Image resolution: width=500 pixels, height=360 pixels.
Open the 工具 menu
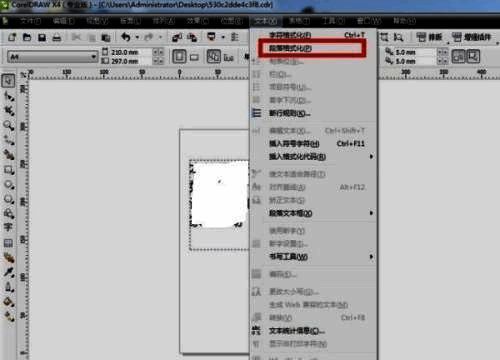coord(333,21)
